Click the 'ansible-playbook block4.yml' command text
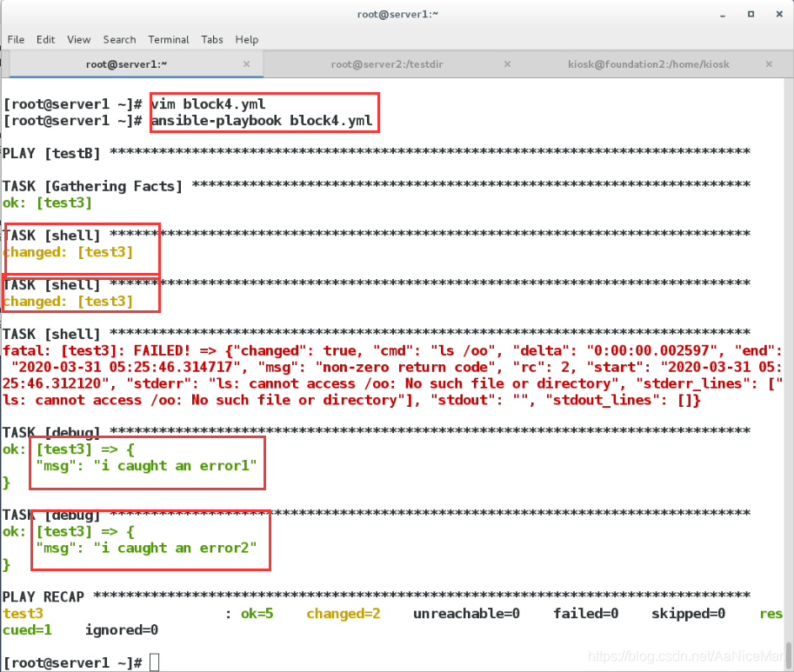Image resolution: width=794 pixels, height=672 pixels. pos(262,121)
